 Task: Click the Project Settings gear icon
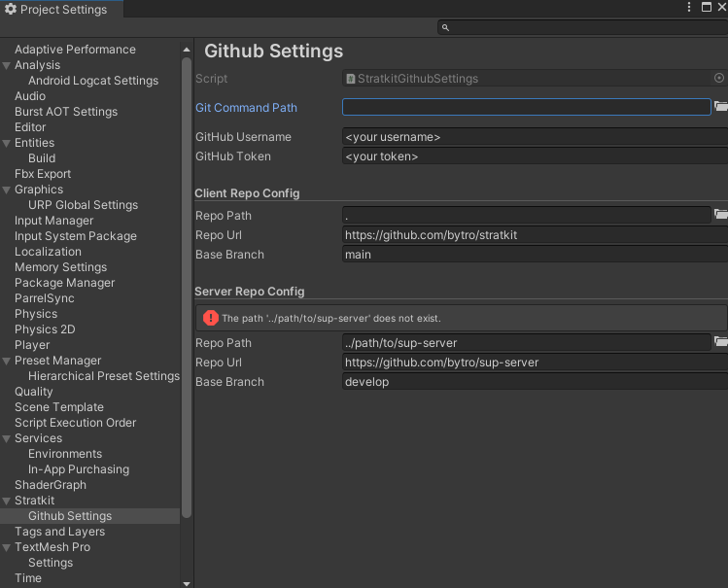(11, 9)
